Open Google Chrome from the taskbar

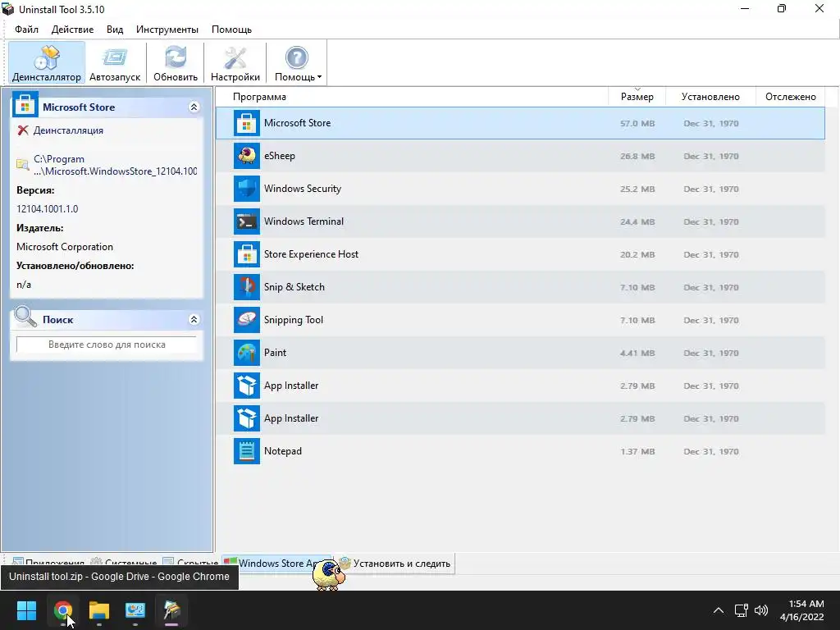pyautogui.click(x=63, y=610)
